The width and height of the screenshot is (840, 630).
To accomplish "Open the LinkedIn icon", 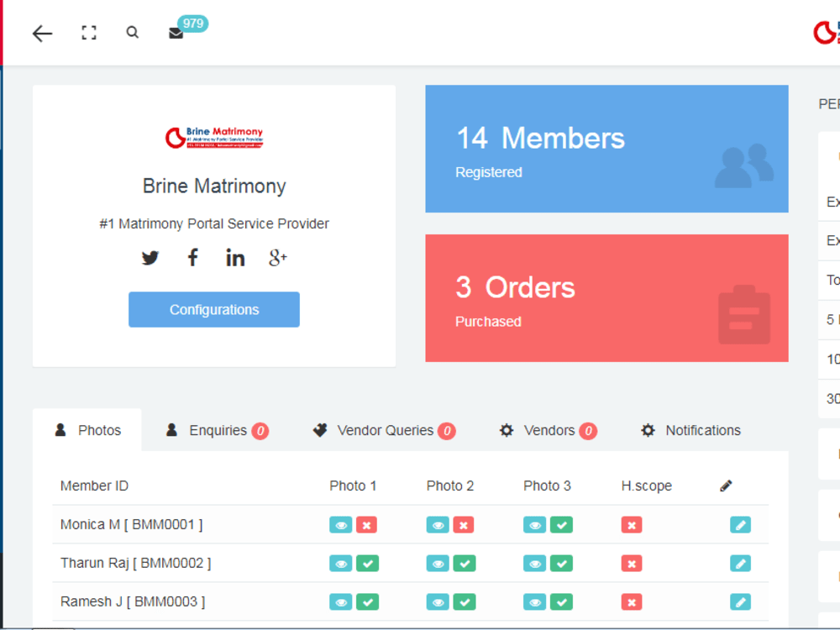I will click(235, 258).
